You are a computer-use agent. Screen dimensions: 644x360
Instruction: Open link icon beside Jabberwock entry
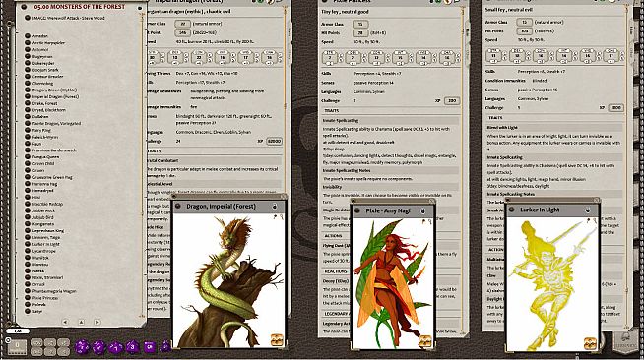(28, 210)
